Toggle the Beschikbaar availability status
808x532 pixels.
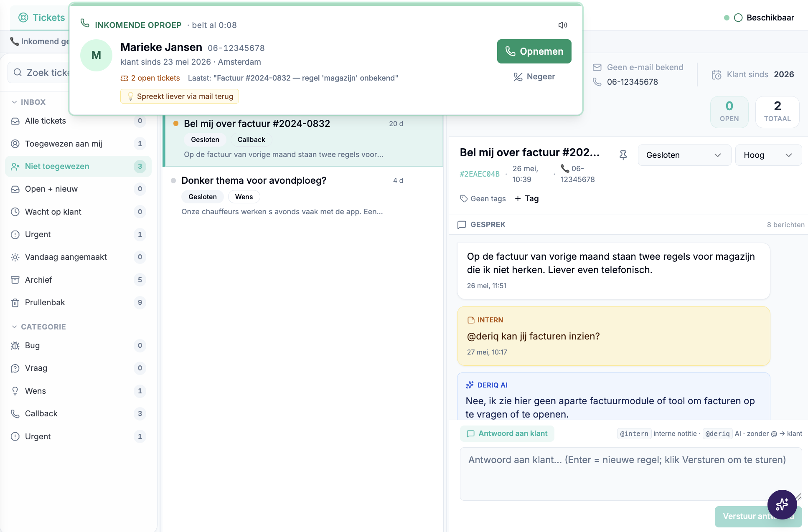coord(764,18)
